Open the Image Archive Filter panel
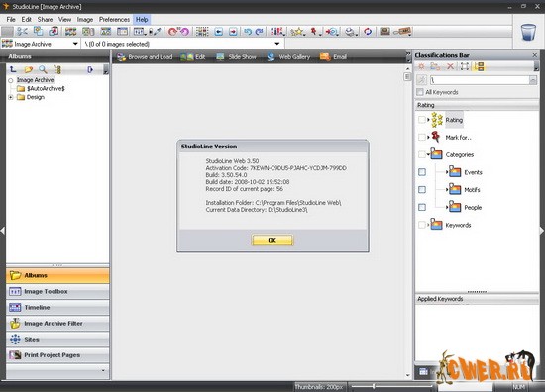545x392 pixels. [x=57, y=324]
